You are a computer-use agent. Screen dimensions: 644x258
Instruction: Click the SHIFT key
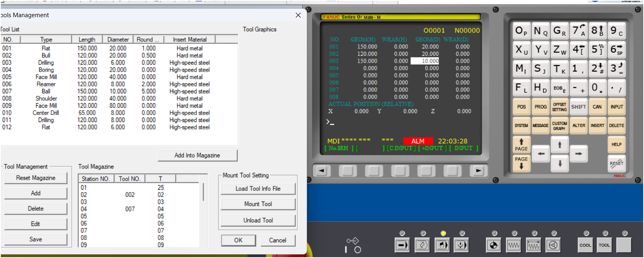tap(578, 106)
